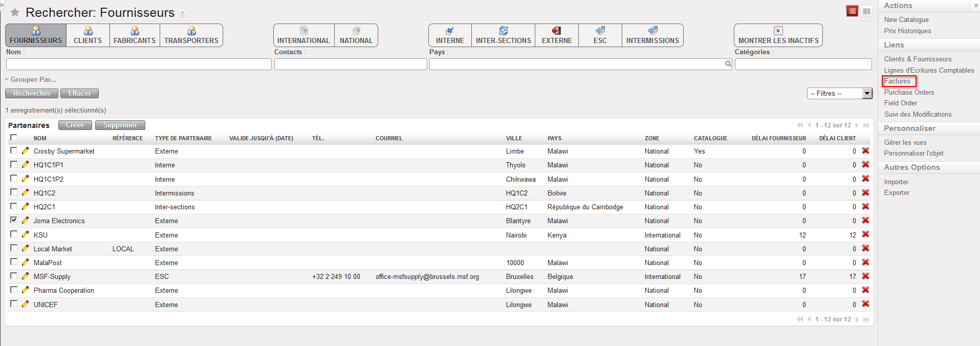Open the Filtres dropdown
The width and height of the screenshot is (980, 346).
[x=839, y=93]
